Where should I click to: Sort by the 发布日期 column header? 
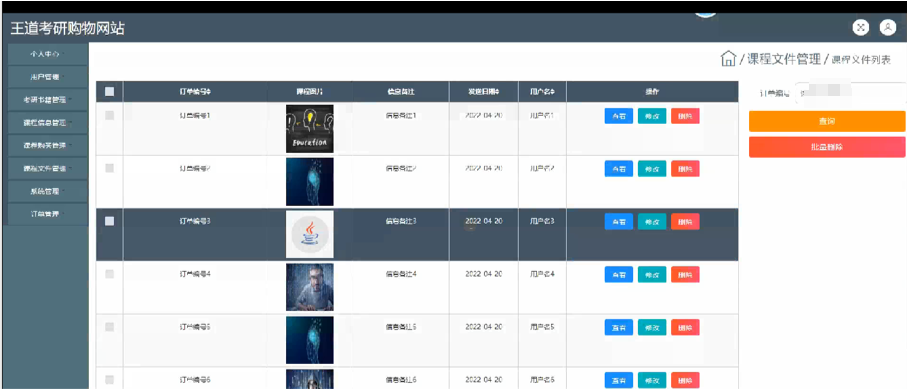pos(484,91)
